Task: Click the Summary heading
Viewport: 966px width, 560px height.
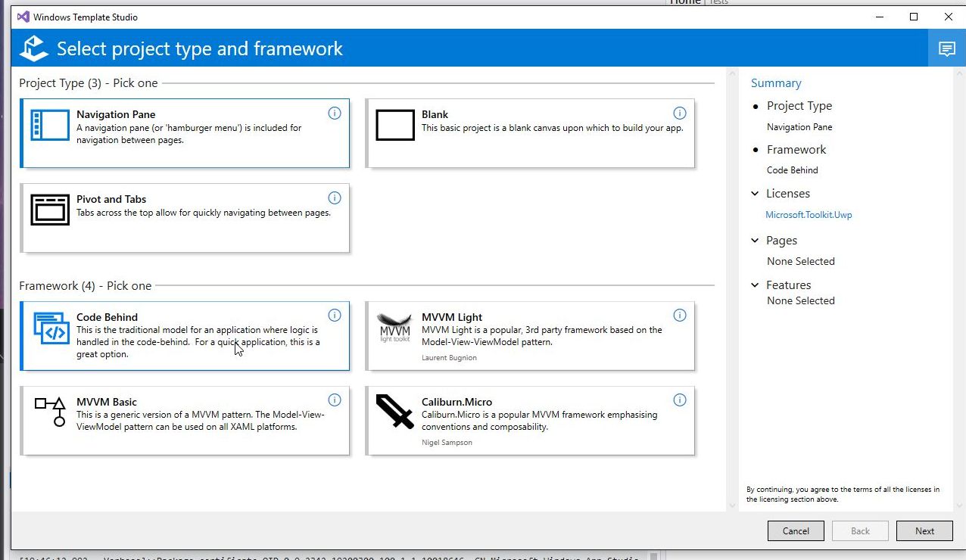Action: (x=776, y=83)
